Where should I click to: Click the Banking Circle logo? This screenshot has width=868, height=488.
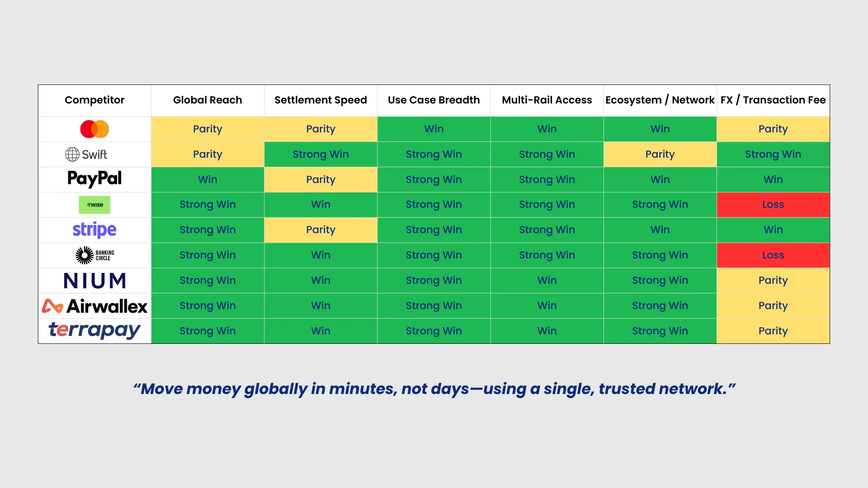(x=94, y=255)
